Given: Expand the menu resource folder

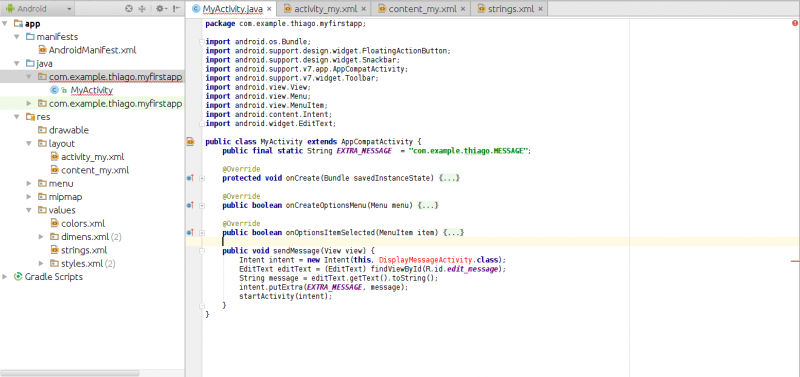Looking at the screenshot, I should (x=29, y=184).
